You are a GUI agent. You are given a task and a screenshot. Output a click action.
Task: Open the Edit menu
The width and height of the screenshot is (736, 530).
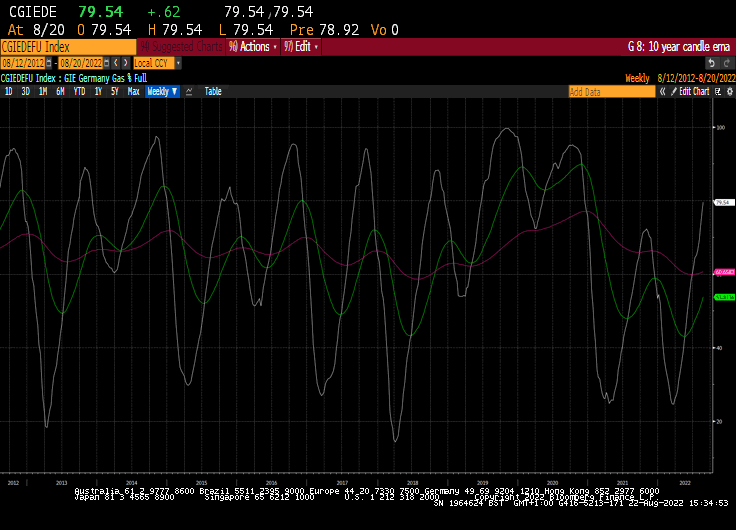pyautogui.click(x=302, y=46)
